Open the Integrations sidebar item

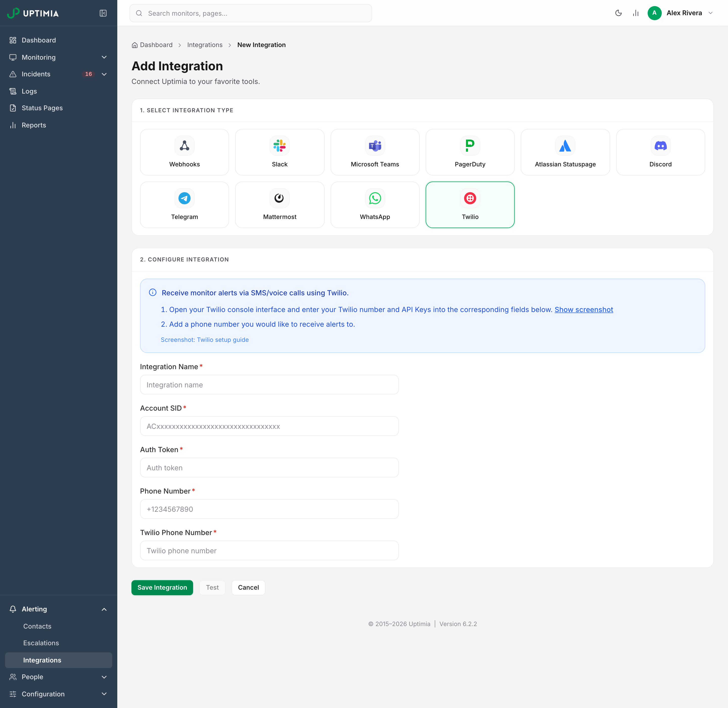(58, 660)
